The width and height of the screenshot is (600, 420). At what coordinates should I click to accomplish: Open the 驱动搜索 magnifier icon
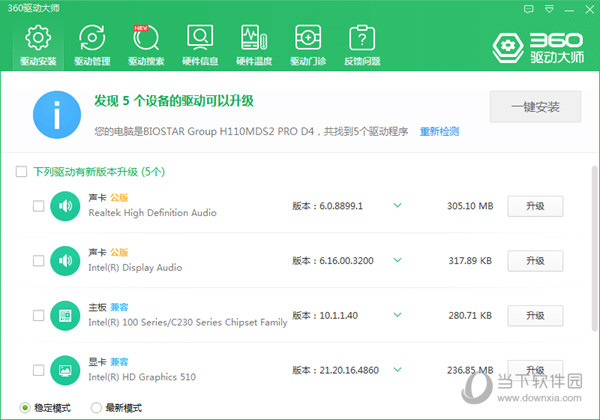tap(145, 39)
